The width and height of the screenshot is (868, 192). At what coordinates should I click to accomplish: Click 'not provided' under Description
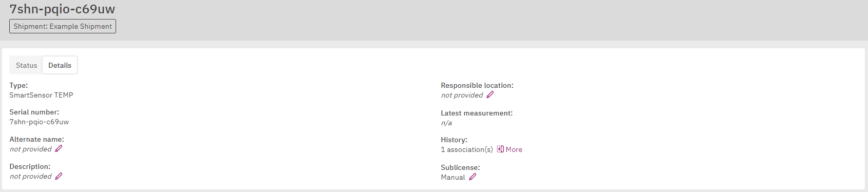click(x=31, y=177)
